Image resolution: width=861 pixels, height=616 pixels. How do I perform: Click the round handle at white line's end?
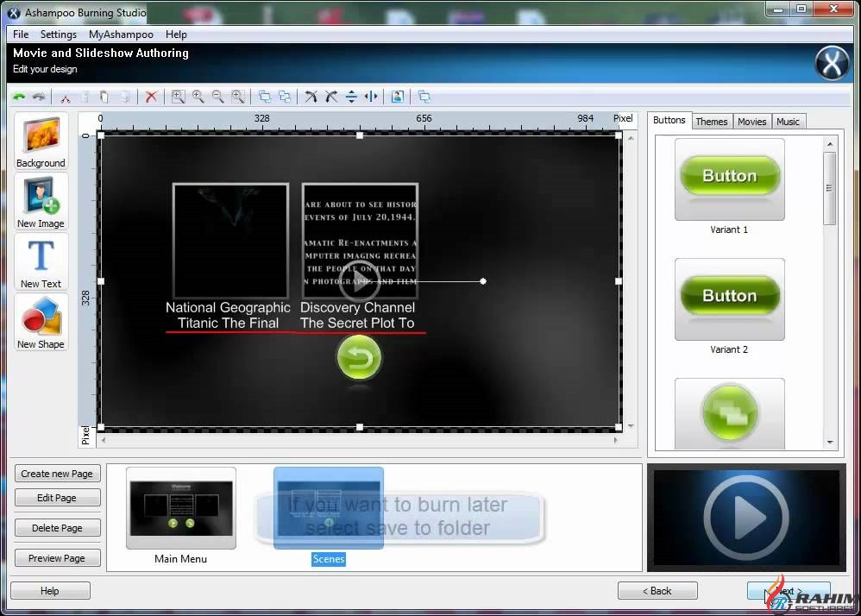(x=482, y=281)
